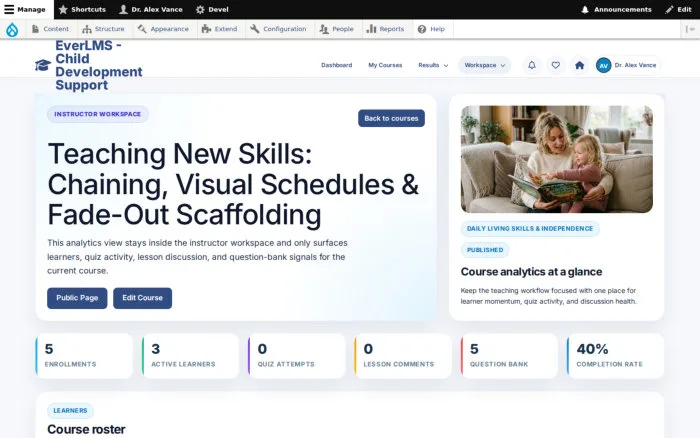700x438 pixels.
Task: Open Dr. Alex Vance profile menu in header
Action: [x=627, y=65]
